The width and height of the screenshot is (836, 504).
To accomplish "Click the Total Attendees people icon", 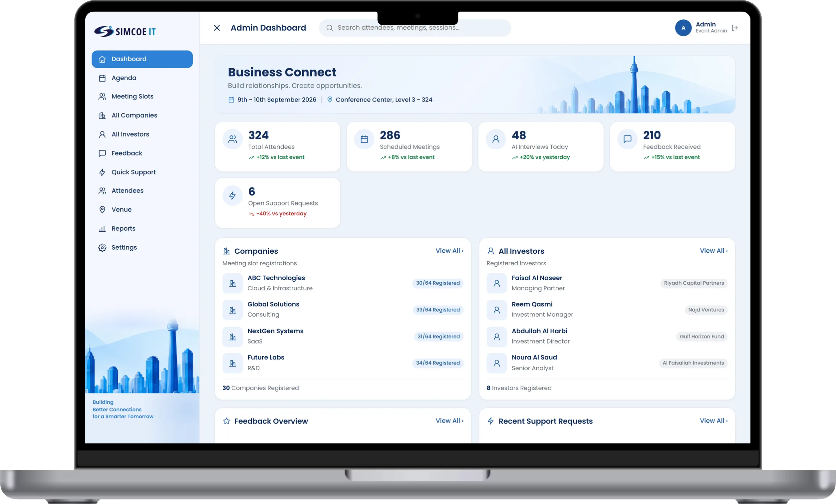I will (232, 139).
